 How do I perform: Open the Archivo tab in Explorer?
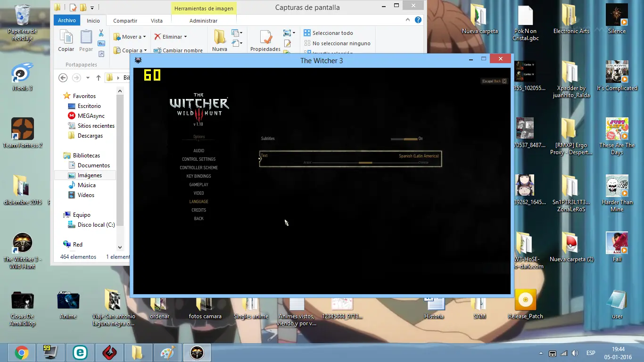(x=67, y=20)
